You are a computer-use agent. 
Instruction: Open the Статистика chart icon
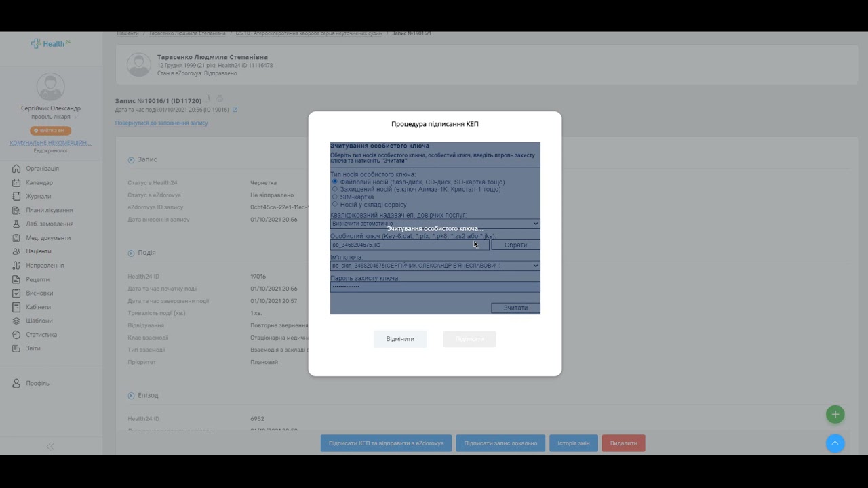(x=16, y=335)
